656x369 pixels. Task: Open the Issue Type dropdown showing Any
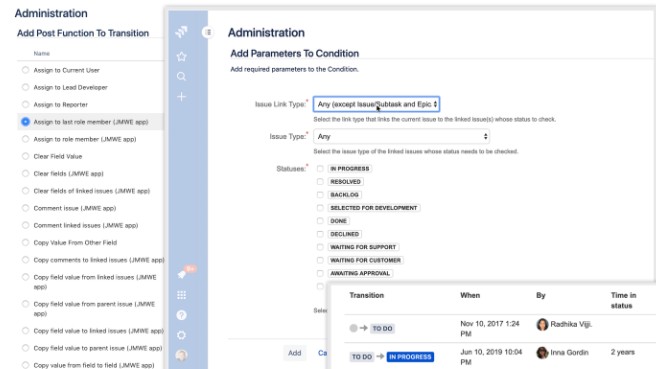tap(401, 136)
